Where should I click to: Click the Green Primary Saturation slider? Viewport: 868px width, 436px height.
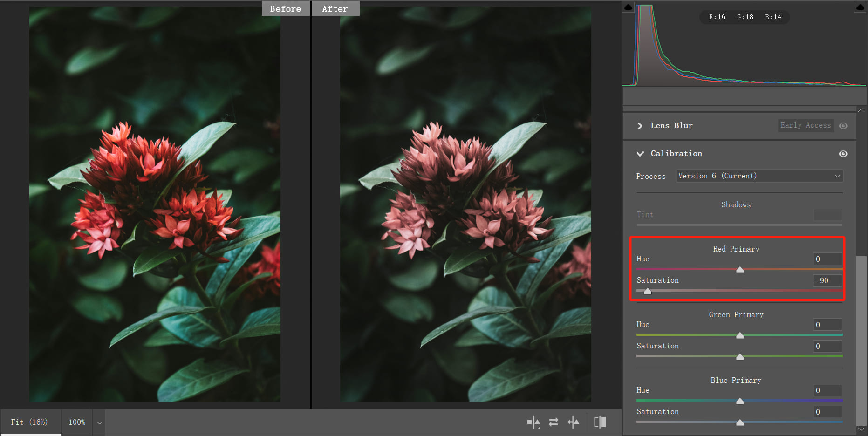click(x=739, y=356)
